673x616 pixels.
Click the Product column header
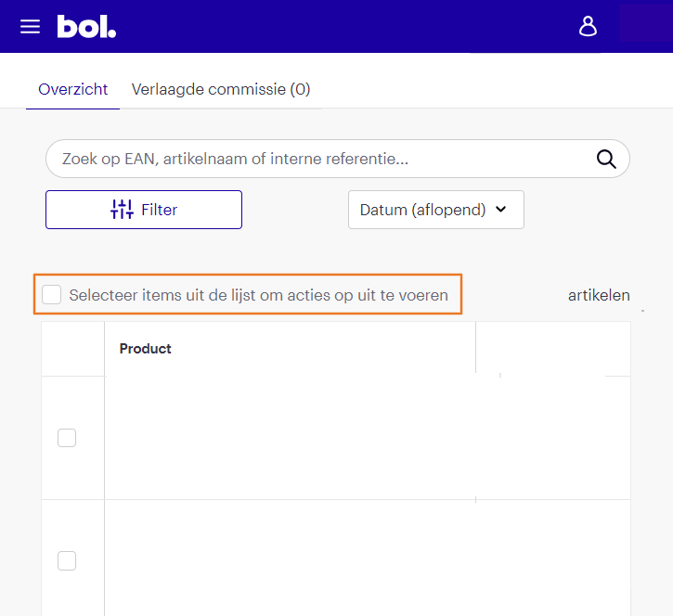(x=146, y=349)
